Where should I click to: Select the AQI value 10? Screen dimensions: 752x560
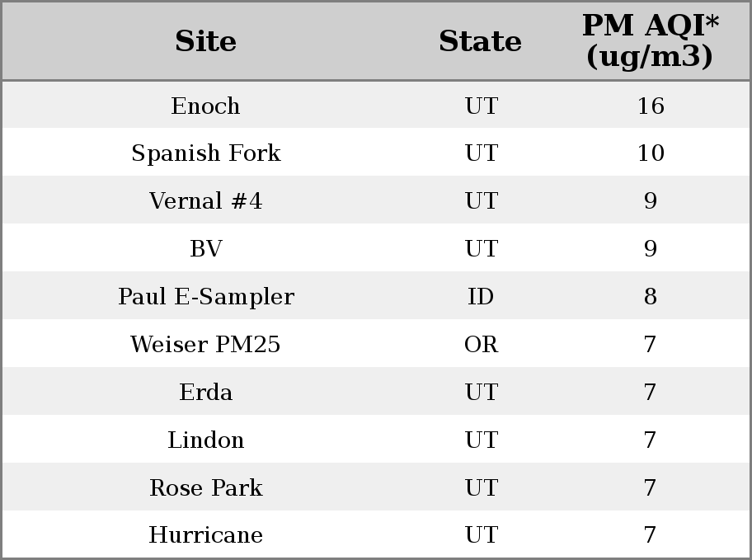[x=651, y=153]
